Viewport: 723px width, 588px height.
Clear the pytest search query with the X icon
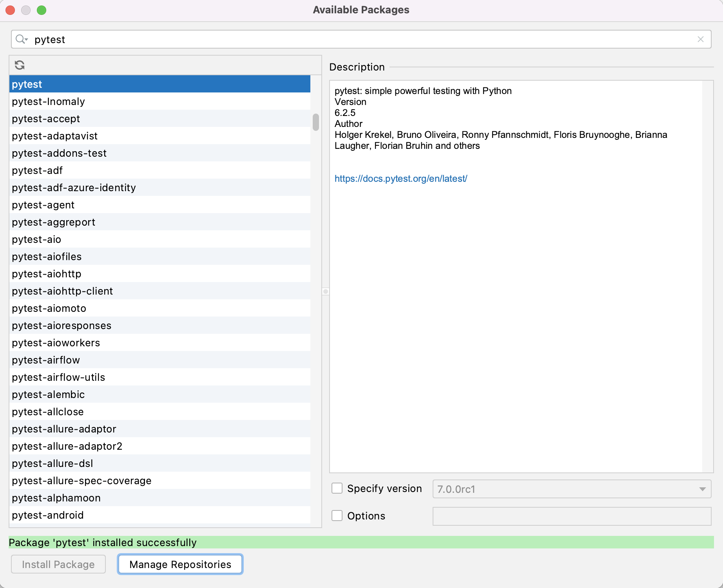701,39
